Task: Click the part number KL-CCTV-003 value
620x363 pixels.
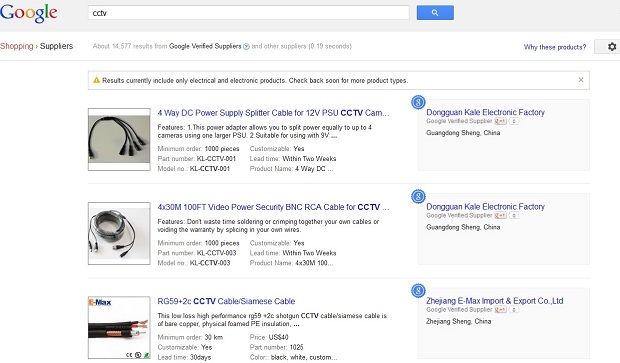Action: 216,253
